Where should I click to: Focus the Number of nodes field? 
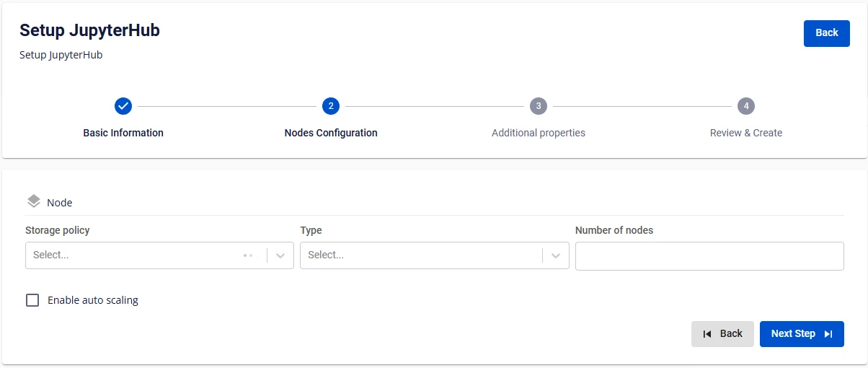[709, 256]
